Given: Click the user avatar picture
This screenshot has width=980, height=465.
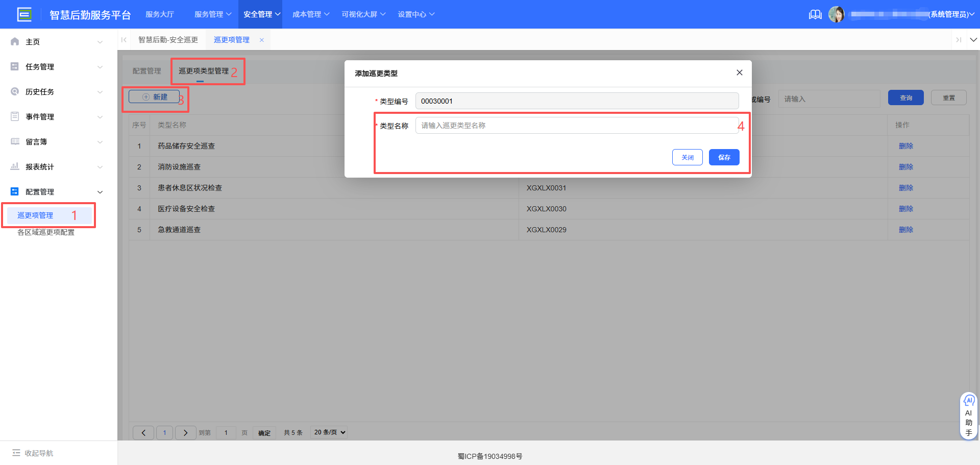Looking at the screenshot, I should [x=836, y=14].
